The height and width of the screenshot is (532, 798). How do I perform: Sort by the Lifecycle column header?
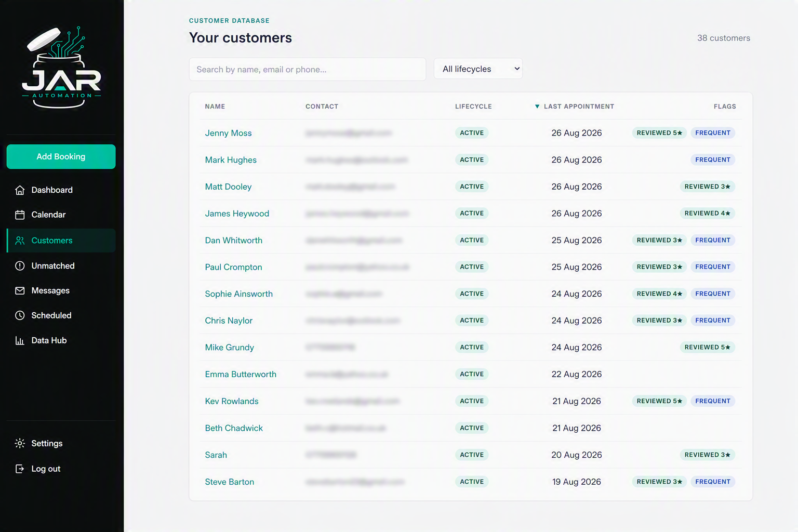[x=473, y=107]
